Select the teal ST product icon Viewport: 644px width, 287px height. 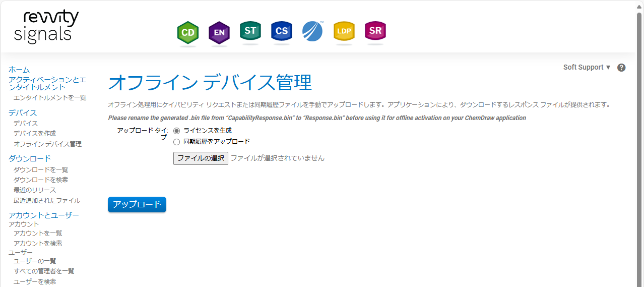(250, 31)
